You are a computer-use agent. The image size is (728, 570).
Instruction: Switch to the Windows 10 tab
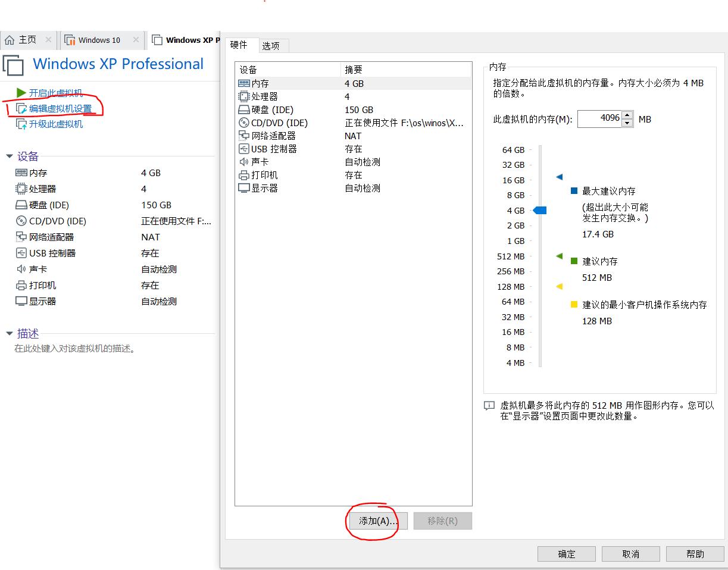[x=100, y=39]
